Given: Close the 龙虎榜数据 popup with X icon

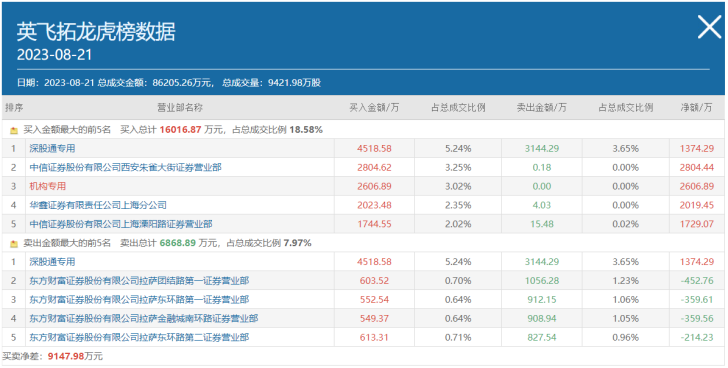Looking at the screenshot, I should click(709, 27).
